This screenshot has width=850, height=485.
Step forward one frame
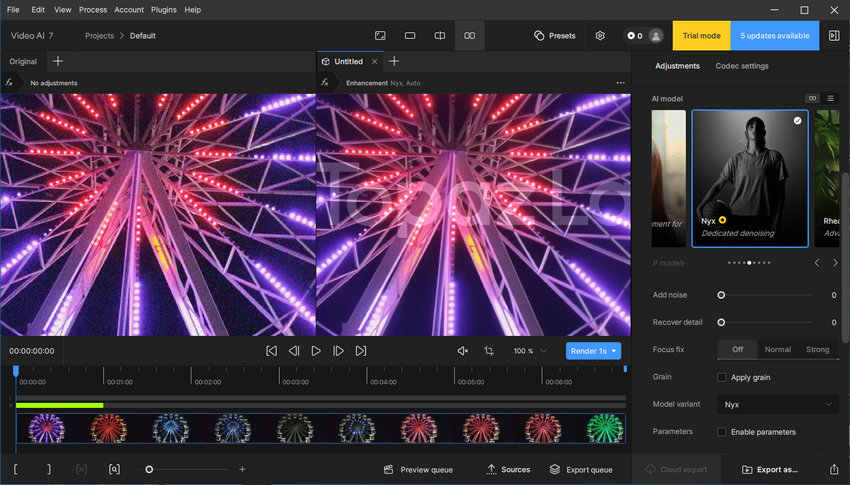(x=338, y=351)
